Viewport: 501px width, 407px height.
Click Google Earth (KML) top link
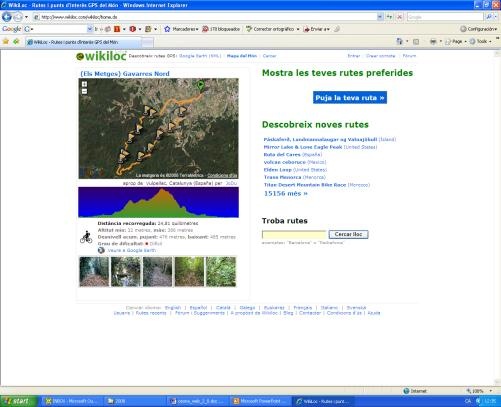(200, 56)
